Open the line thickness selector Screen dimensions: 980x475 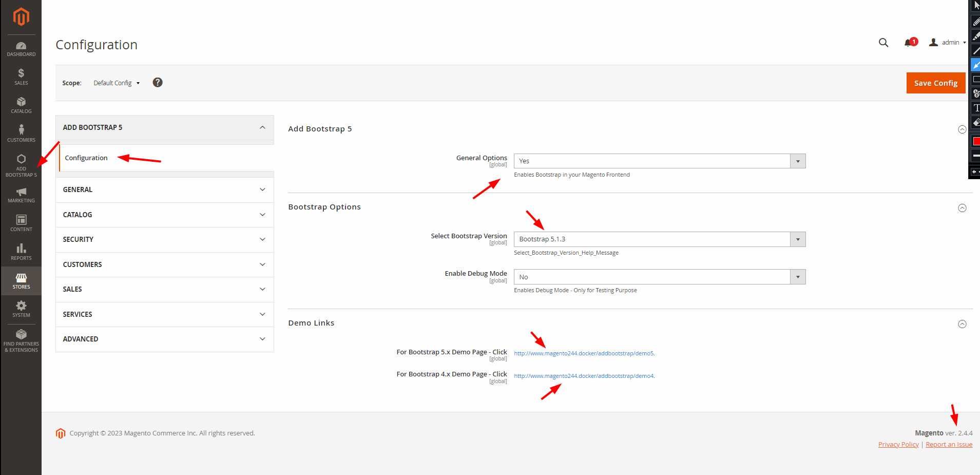pos(976,156)
